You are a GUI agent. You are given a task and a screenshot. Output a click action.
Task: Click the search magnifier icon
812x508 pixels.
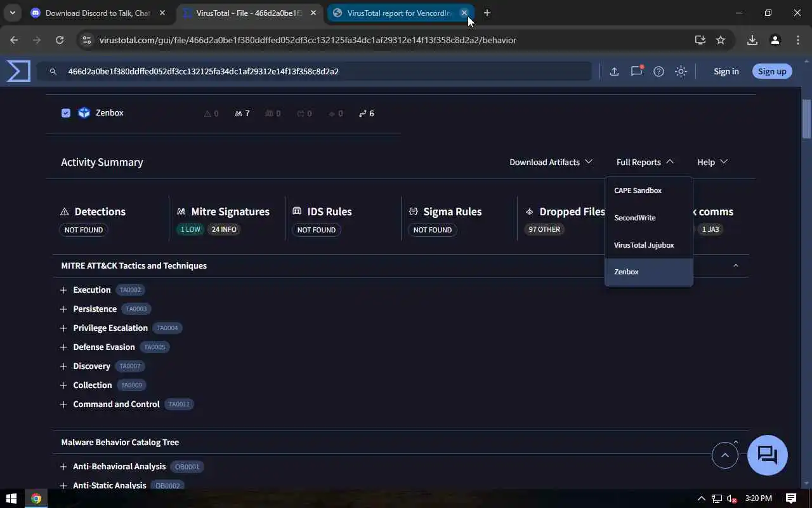point(53,72)
